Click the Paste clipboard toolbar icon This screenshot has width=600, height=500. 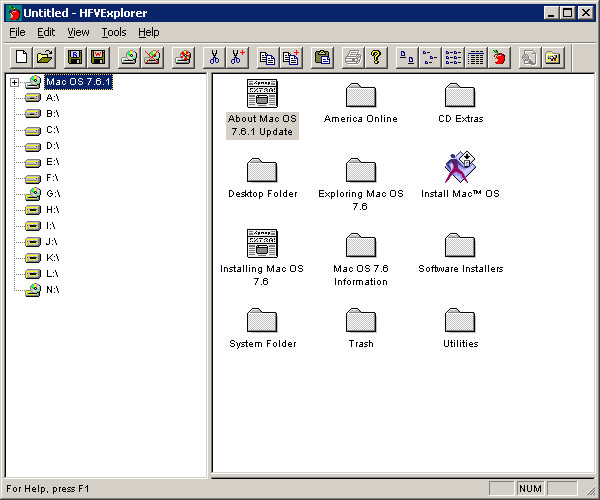tap(321, 57)
